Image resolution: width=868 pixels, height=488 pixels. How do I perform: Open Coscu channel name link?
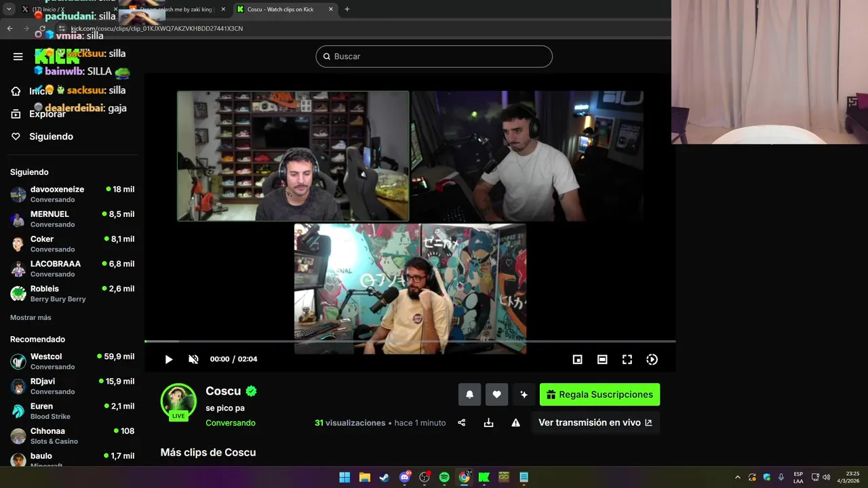223,391
